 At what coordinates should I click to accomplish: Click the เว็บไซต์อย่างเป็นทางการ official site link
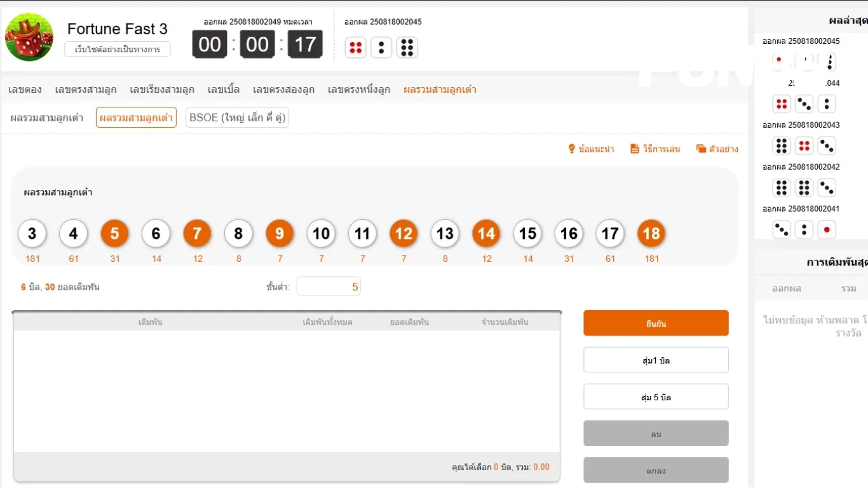[x=118, y=50]
